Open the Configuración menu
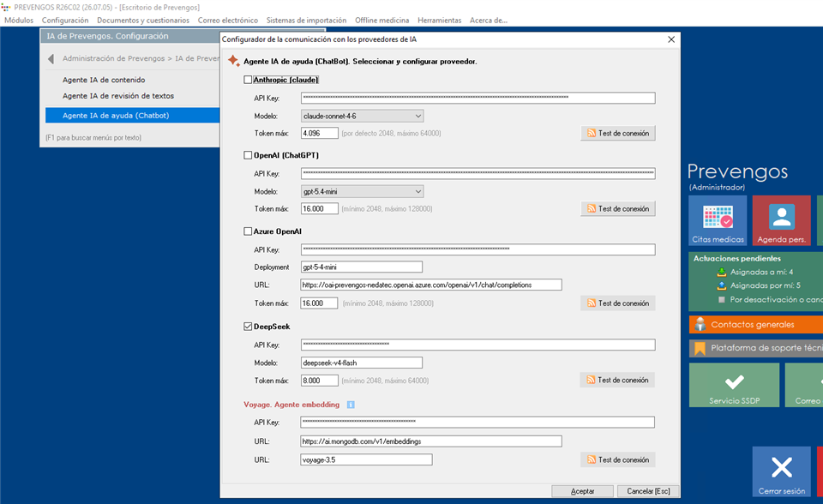The height and width of the screenshot is (504, 823). [65, 21]
